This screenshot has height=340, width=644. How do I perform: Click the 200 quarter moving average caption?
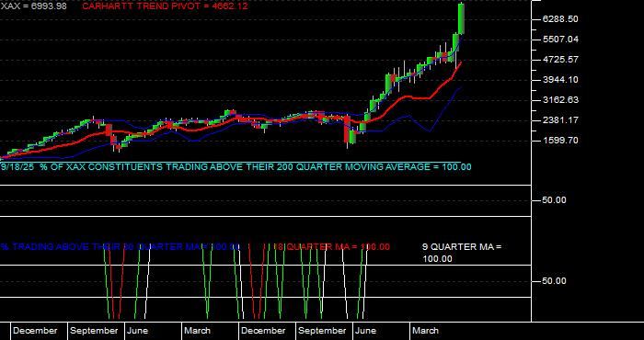236,167
